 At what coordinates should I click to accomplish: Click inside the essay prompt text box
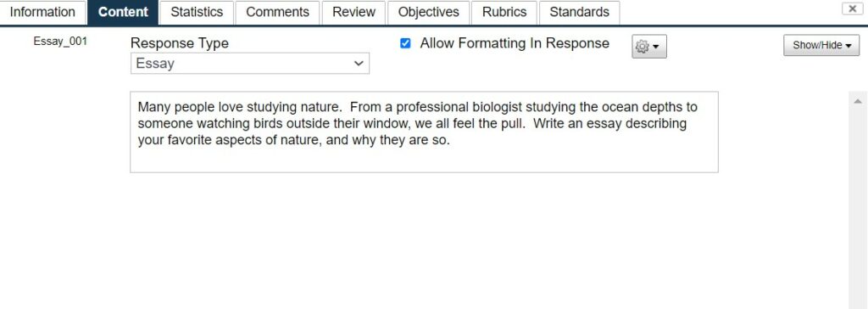pyautogui.click(x=424, y=132)
